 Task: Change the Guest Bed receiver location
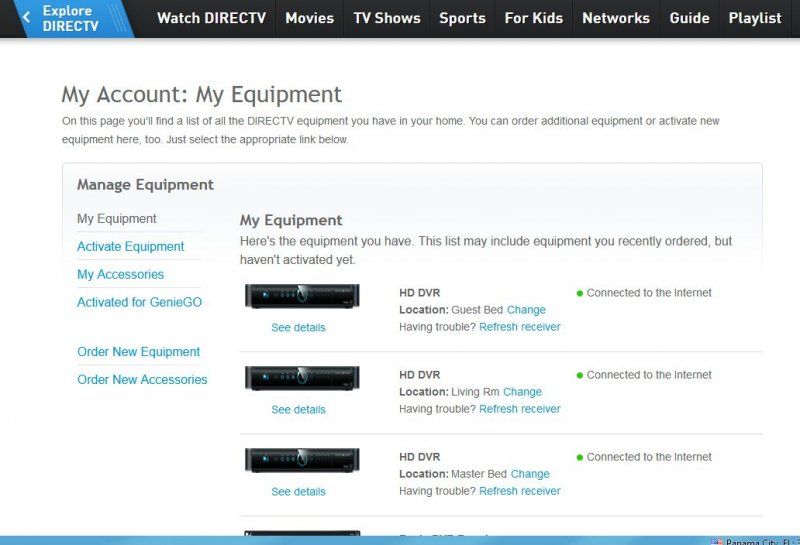pos(526,311)
